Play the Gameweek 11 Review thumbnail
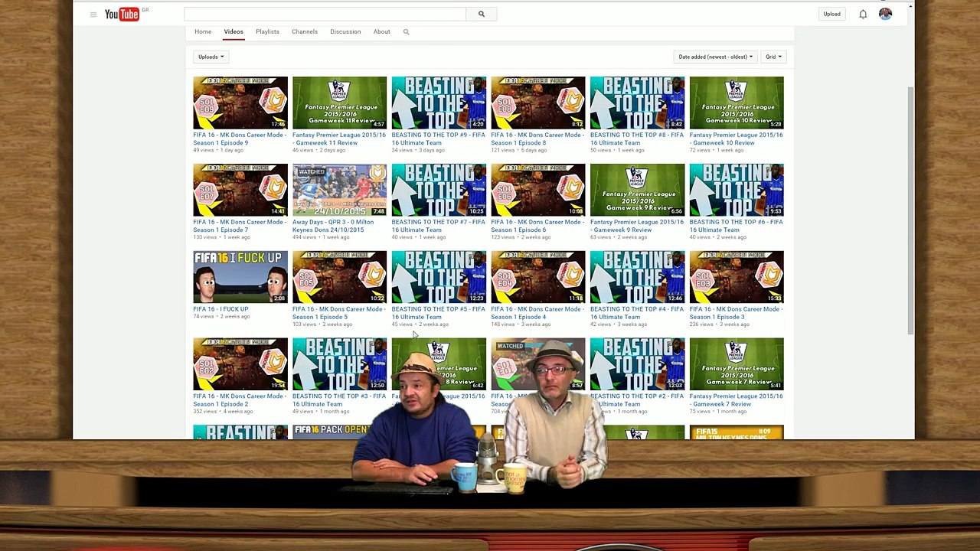The image size is (980, 551). [339, 103]
